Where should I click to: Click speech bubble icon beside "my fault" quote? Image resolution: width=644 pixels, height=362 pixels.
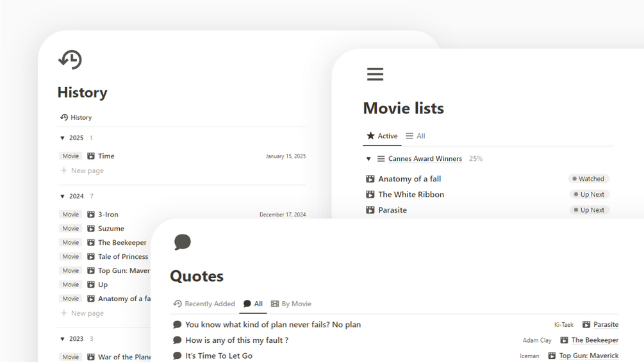(177, 340)
